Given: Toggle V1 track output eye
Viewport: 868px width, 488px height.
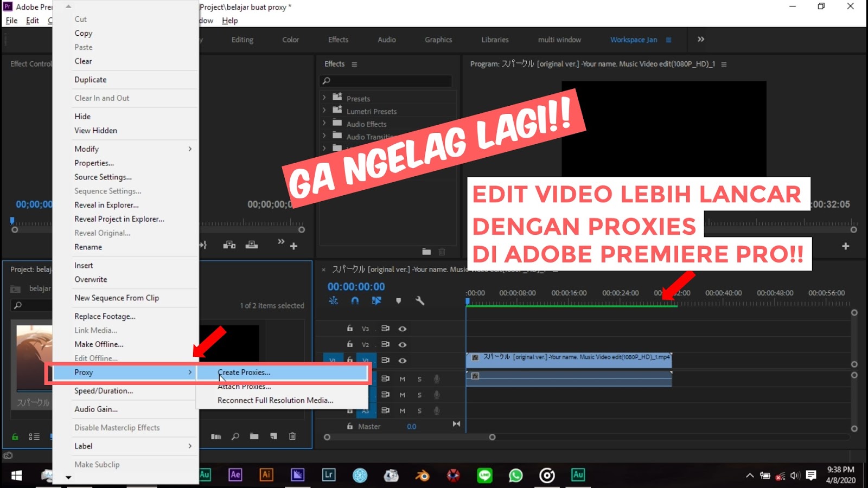Looking at the screenshot, I should pyautogui.click(x=403, y=360).
